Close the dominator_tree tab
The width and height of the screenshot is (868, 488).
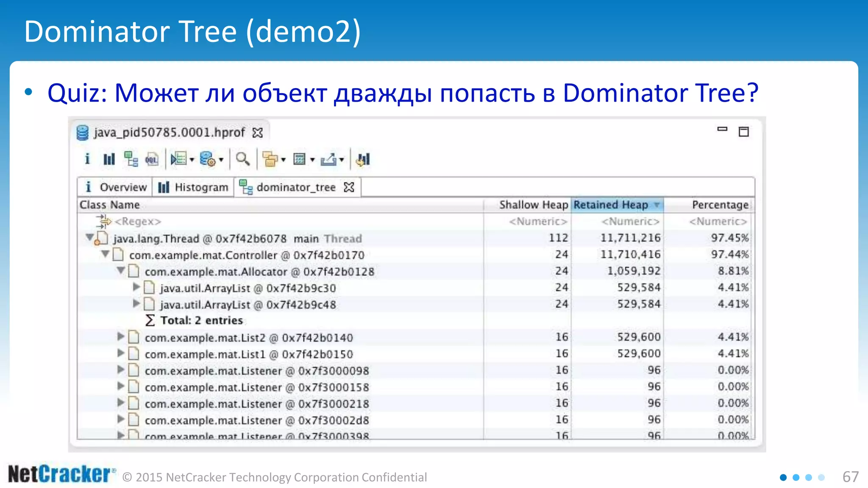(x=349, y=187)
